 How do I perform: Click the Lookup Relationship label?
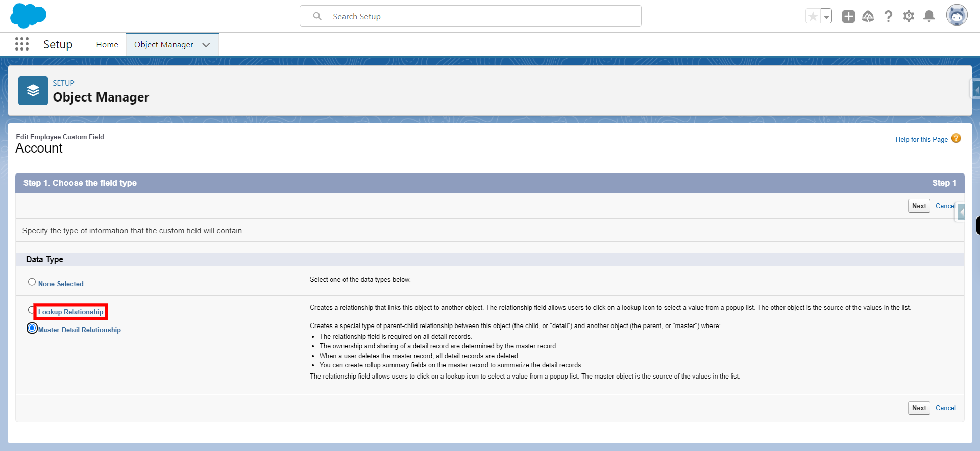(70, 312)
